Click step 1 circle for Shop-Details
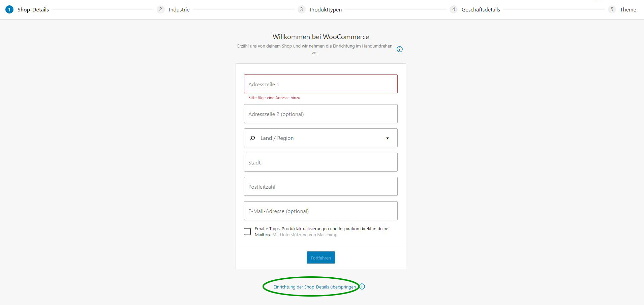The height and width of the screenshot is (305, 644). pos(9,9)
